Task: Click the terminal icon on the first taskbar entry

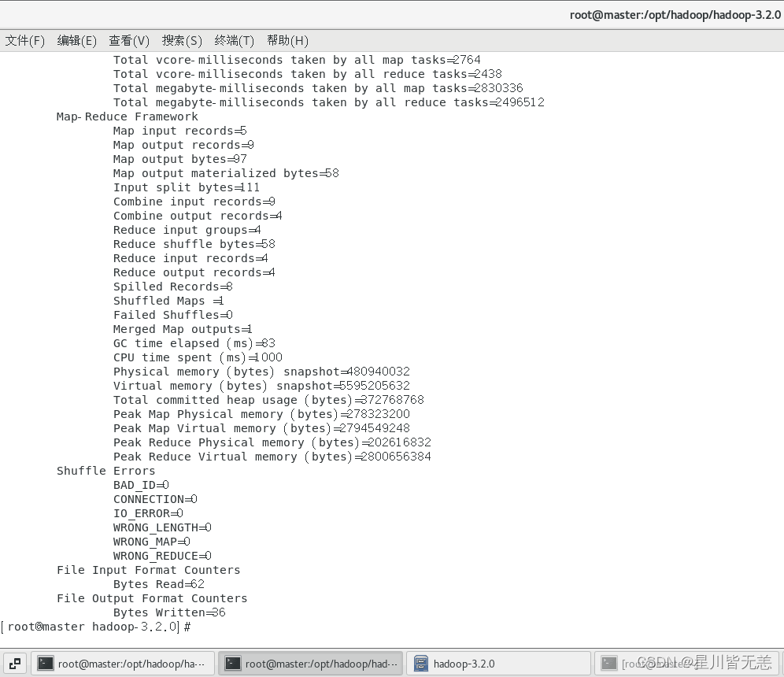Action: coord(45,663)
